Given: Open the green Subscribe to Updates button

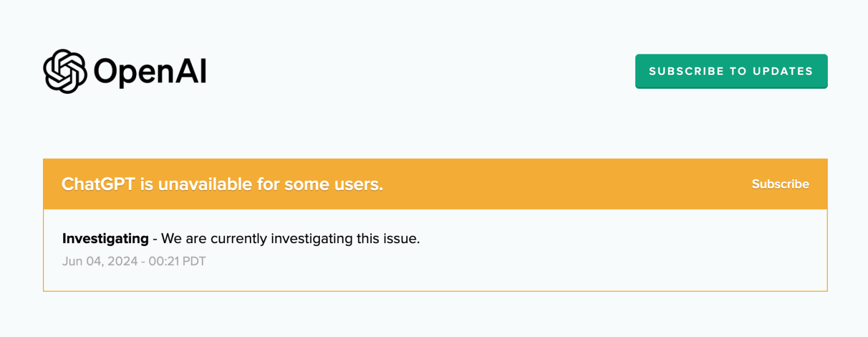Looking at the screenshot, I should (x=731, y=71).
